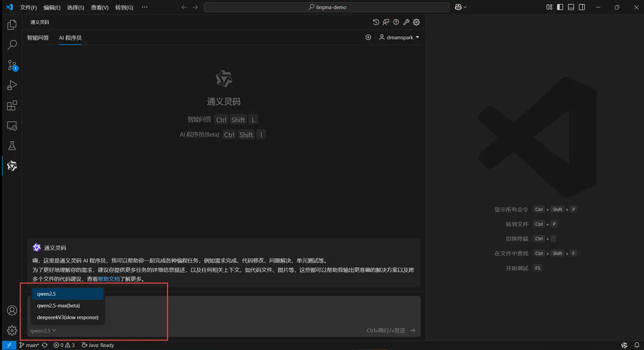Click Java: Ready status item

coord(98,345)
